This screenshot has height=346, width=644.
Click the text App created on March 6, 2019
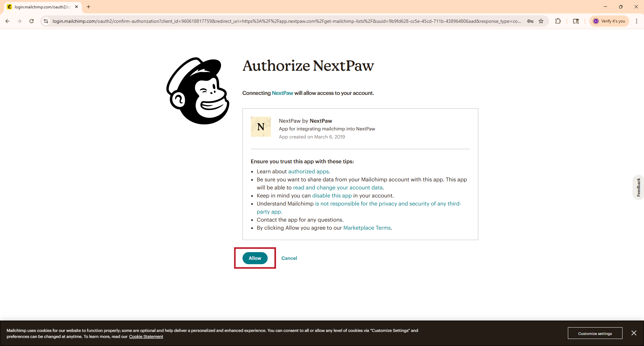(312, 137)
